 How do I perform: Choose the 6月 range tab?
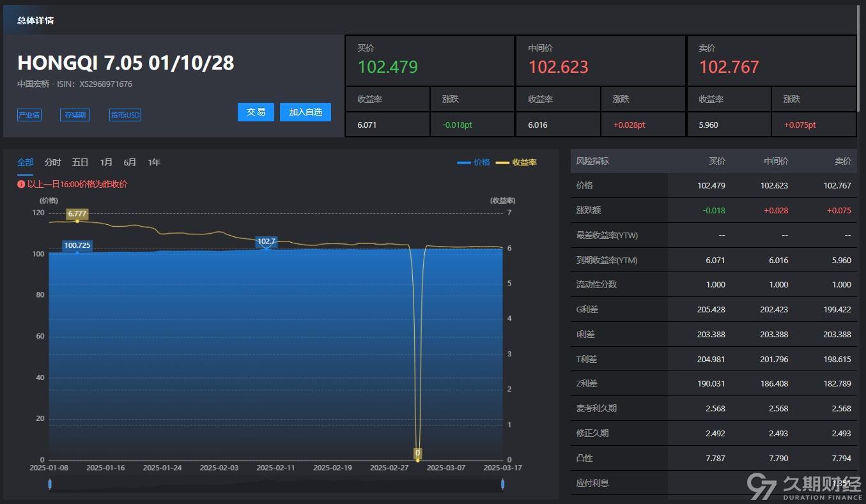(130, 162)
